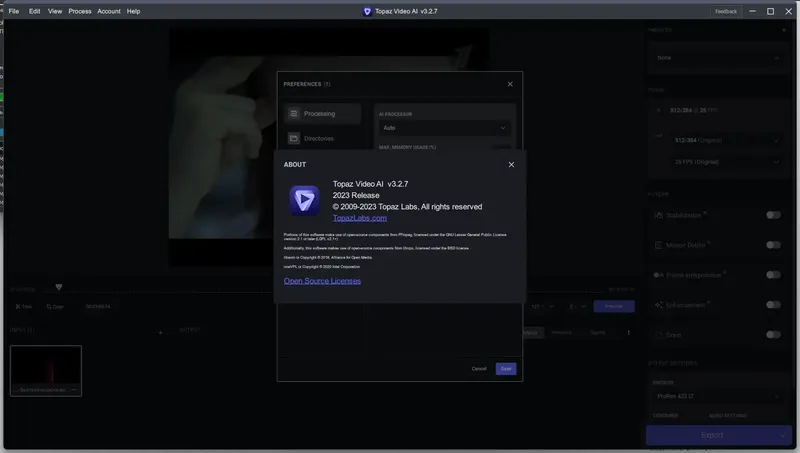The height and width of the screenshot is (453, 800).
Task: Open the 512x384 (Original) output resolution dropdown
Action: [726, 140]
